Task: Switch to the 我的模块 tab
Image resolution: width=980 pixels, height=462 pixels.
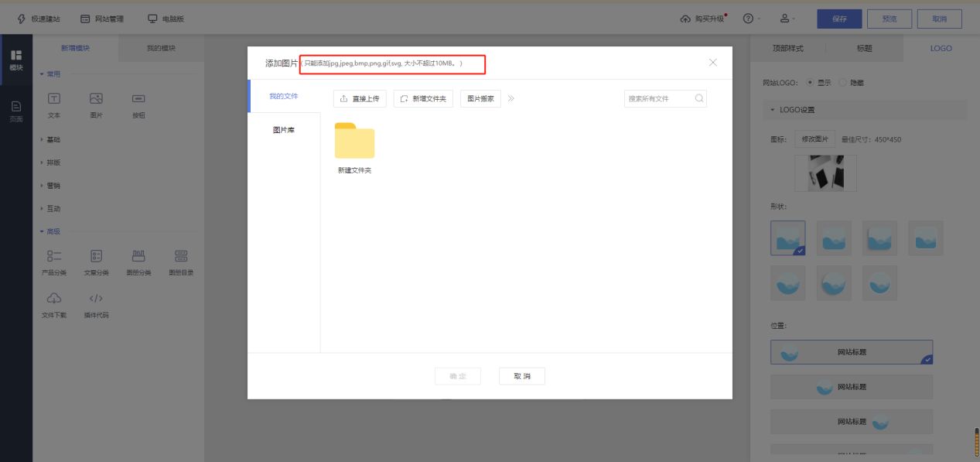Action: pos(161,48)
